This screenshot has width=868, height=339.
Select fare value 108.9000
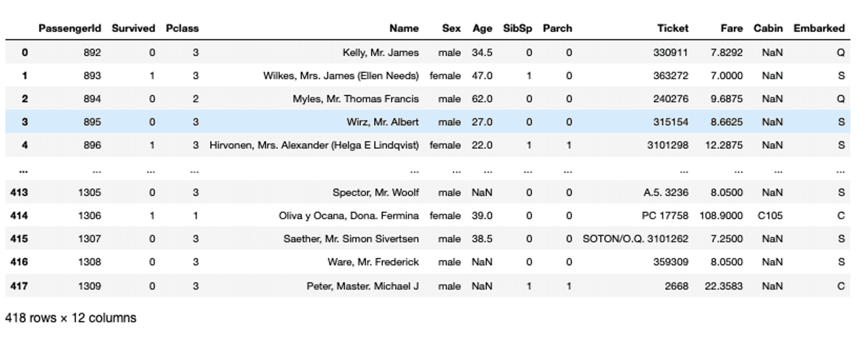(721, 216)
